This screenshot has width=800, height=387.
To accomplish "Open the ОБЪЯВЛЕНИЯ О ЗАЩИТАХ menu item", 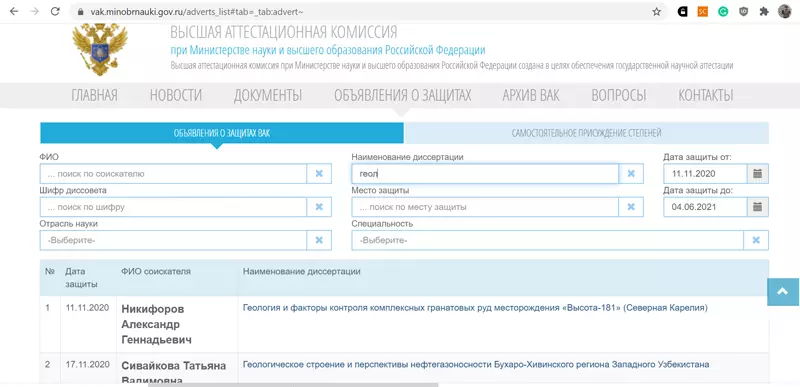I will [x=403, y=95].
